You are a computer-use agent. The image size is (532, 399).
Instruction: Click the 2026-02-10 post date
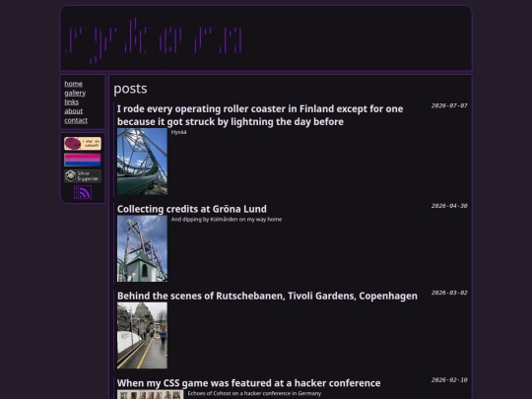(x=449, y=380)
